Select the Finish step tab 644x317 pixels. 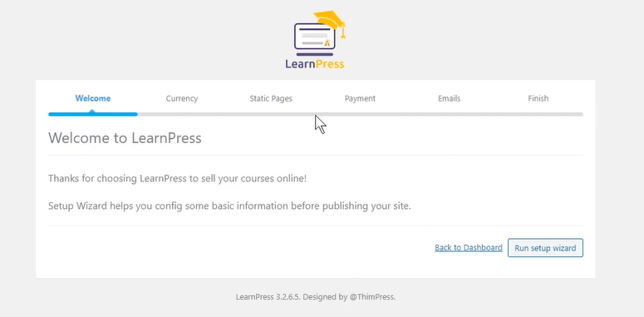point(538,99)
